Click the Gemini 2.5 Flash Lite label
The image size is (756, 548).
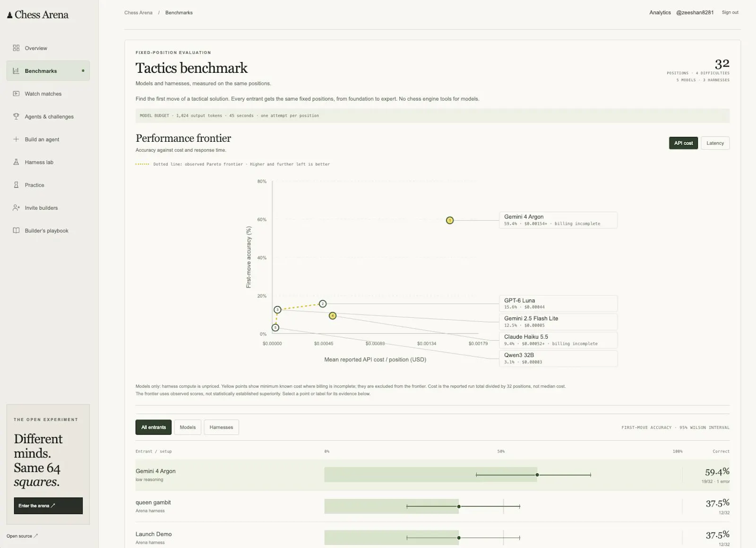558,322
